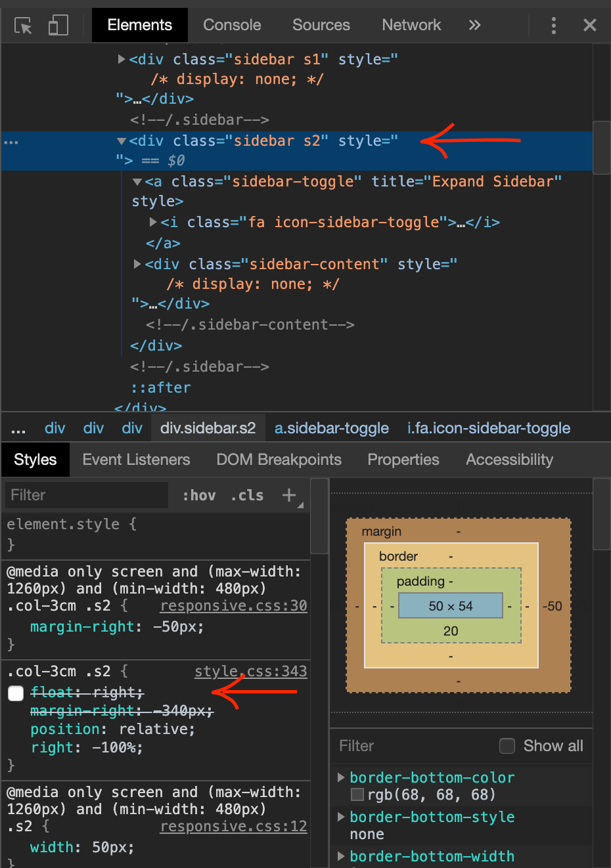
Task: Open the .cls class editor
Action: tap(247, 496)
